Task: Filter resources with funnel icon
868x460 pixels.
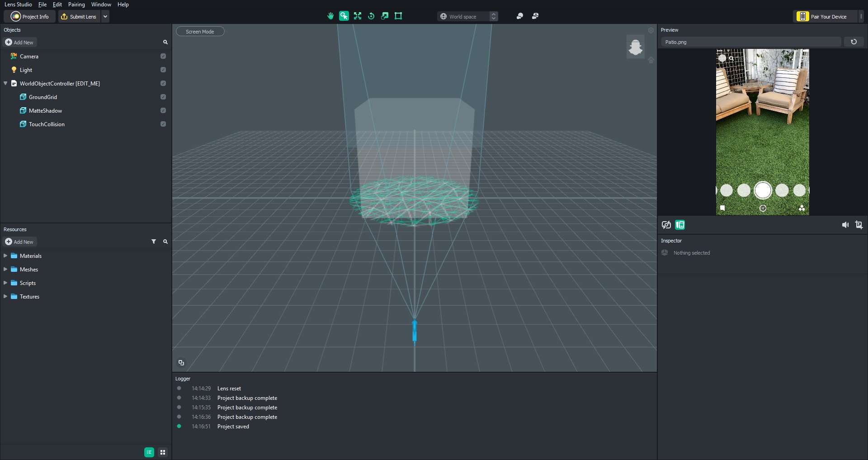Action: (x=154, y=242)
